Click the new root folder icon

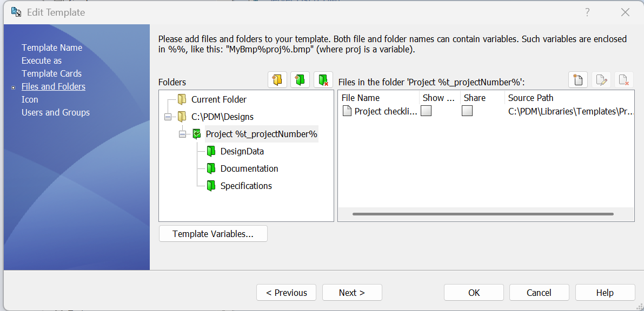(x=277, y=80)
